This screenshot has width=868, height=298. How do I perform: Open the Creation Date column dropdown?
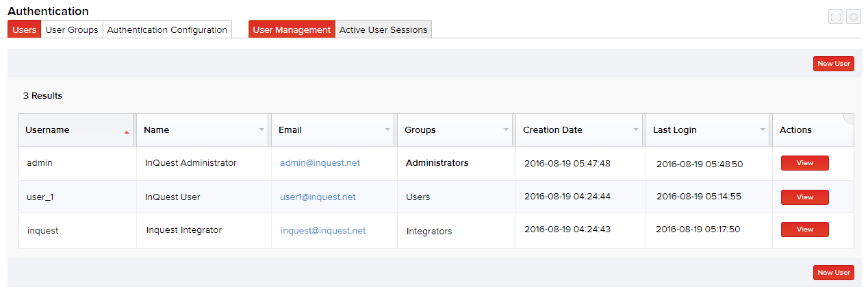click(635, 130)
